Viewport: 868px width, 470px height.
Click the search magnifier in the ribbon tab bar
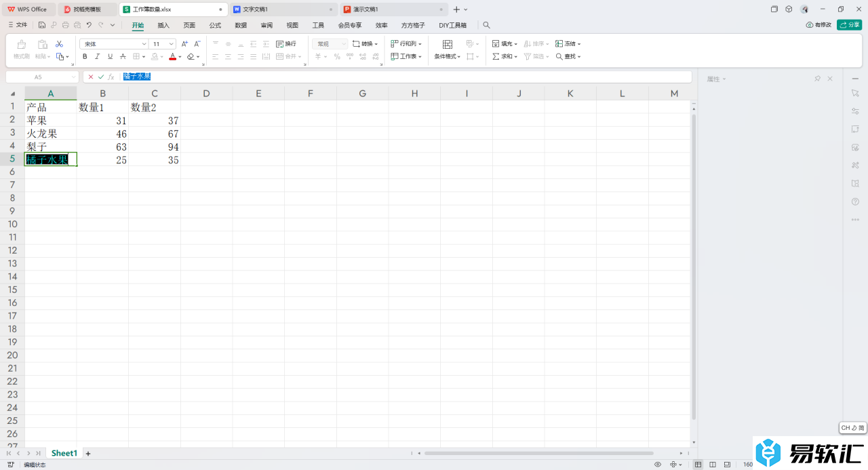click(x=486, y=25)
